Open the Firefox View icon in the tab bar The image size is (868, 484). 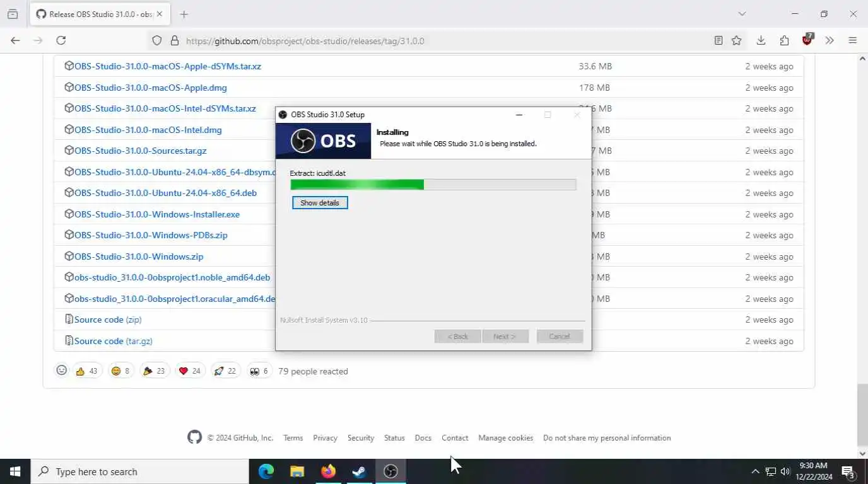[13, 14]
